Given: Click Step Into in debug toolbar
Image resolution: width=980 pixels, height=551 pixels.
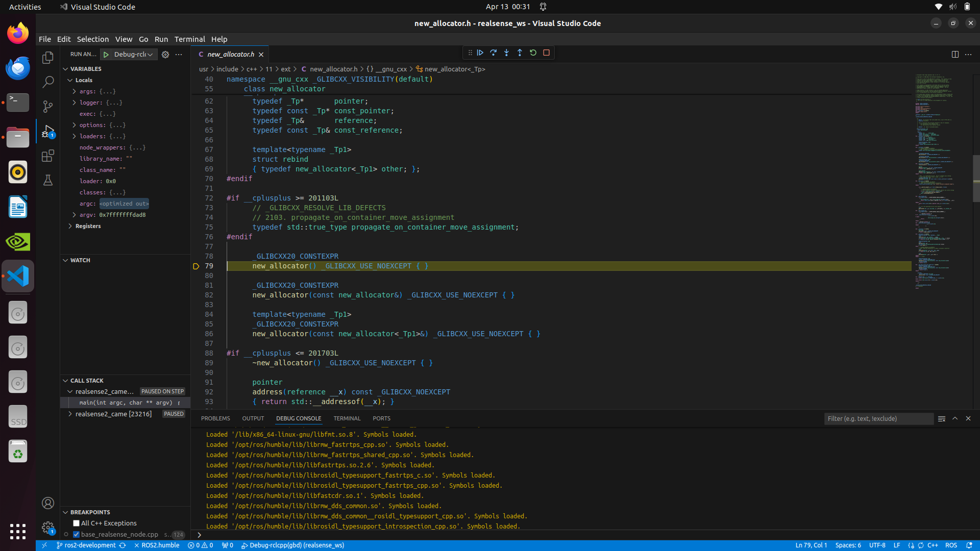Looking at the screenshot, I should click(x=507, y=53).
